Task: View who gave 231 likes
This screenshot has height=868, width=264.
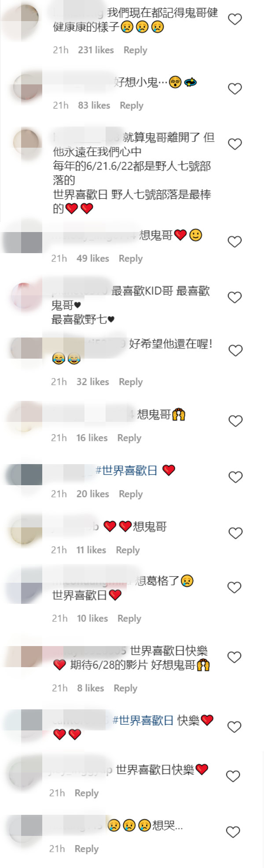Action: click(x=96, y=50)
